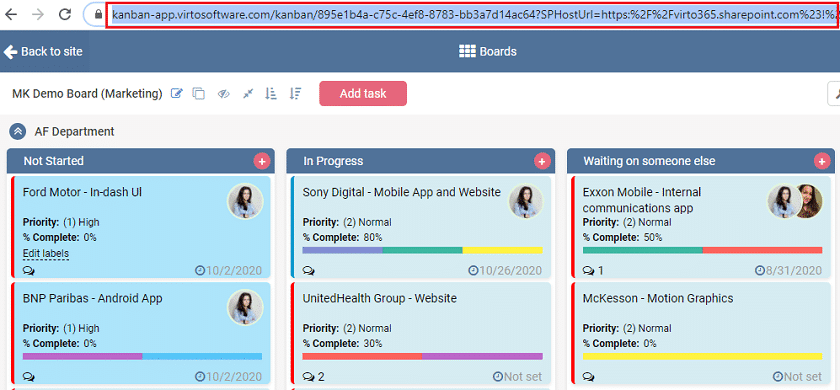Click the Waiting on someone else header
Screen dimensions: 840x390
(701, 161)
